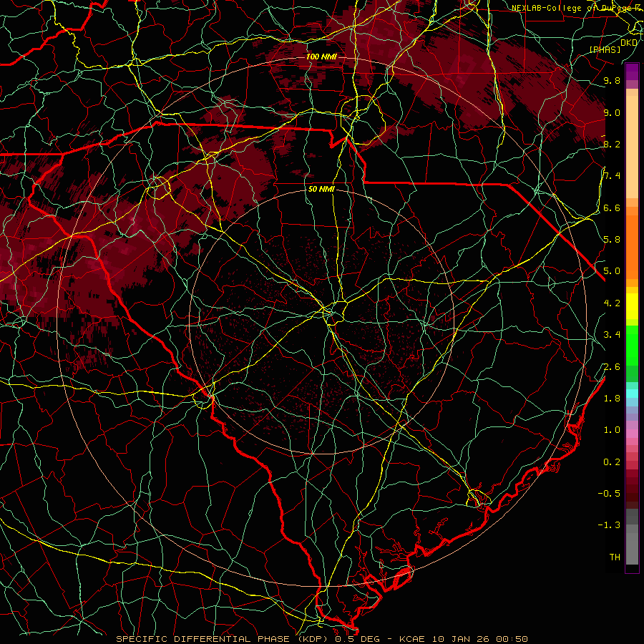Click the 4.2 value on the color scale
The height and width of the screenshot is (644, 644).
[x=612, y=303]
